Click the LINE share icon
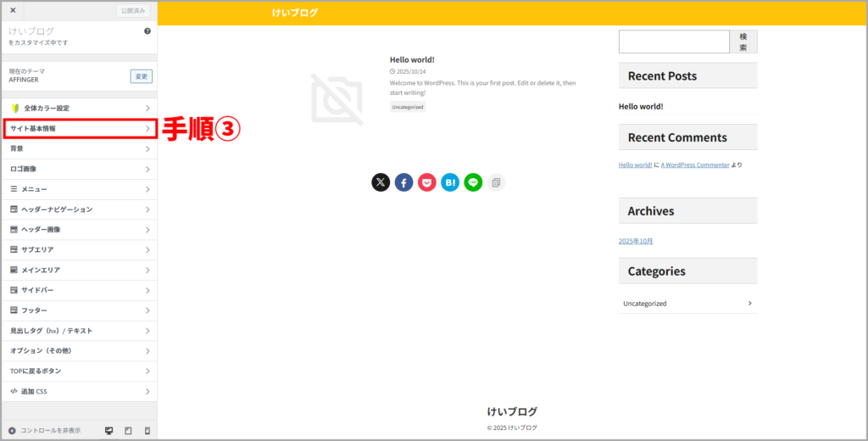 tap(473, 182)
